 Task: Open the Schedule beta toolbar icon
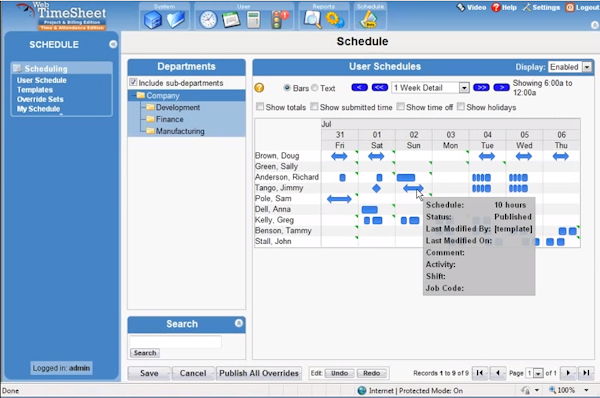(x=369, y=20)
